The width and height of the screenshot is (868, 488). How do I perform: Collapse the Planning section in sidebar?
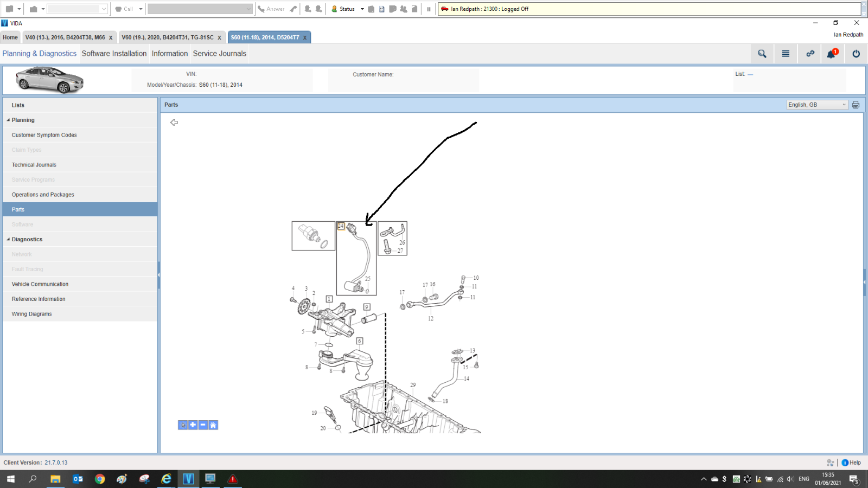coord(8,120)
